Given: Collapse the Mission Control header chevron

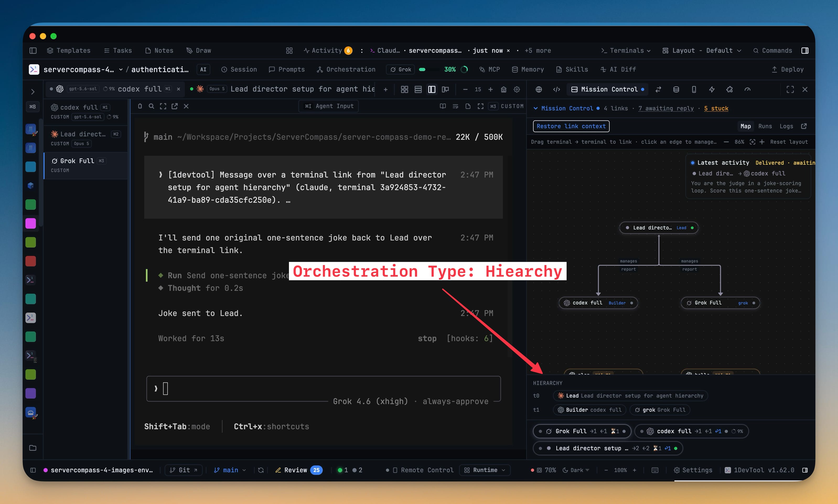Looking at the screenshot, I should tap(535, 108).
